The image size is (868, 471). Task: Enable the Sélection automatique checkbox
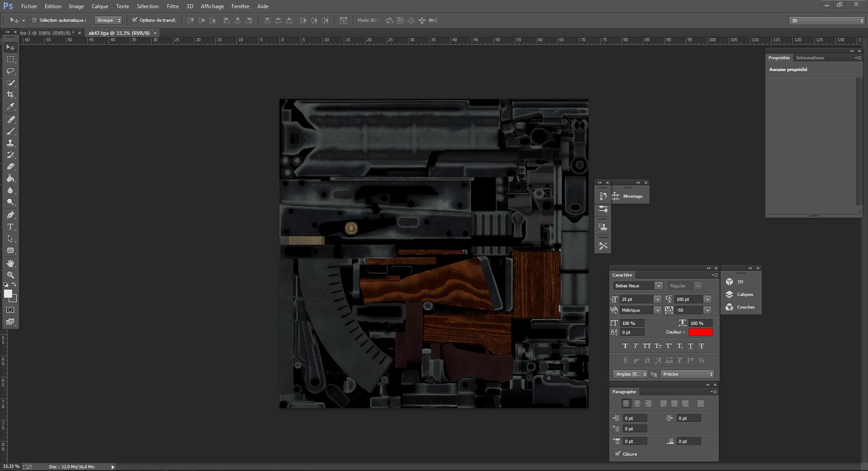point(34,20)
